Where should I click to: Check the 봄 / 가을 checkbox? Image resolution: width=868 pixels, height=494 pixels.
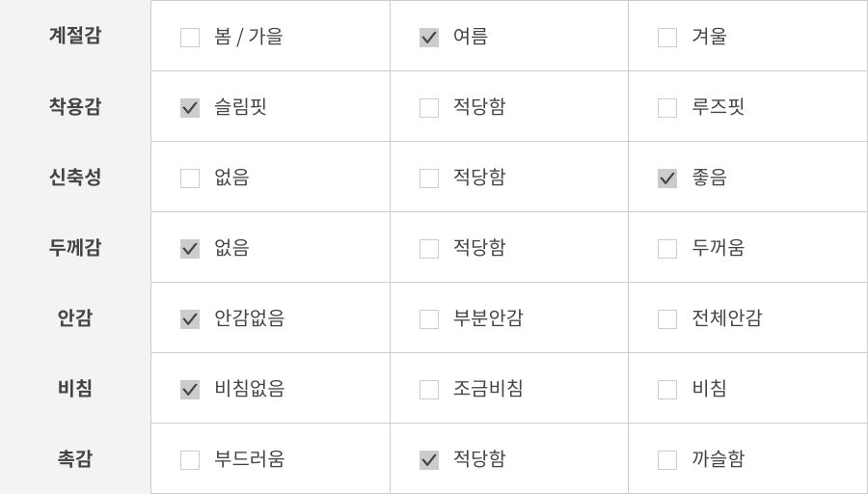[190, 38]
